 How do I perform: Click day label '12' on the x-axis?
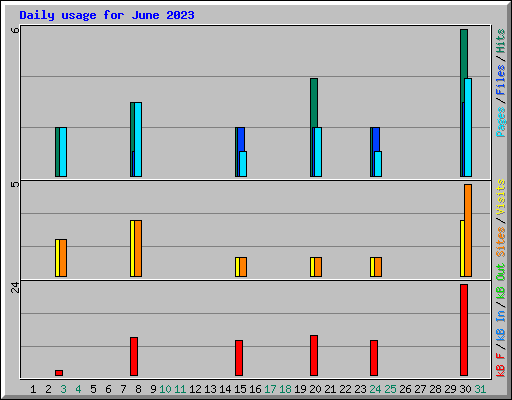click(195, 389)
